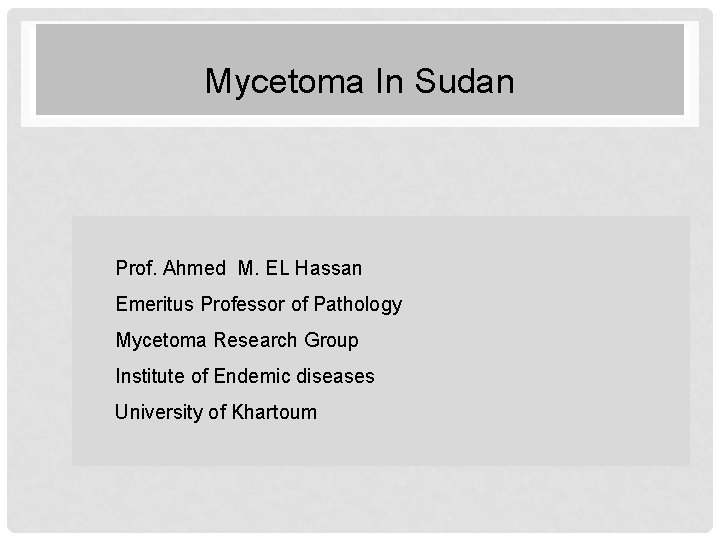
Task: Click the word Institute
Action: tap(150, 376)
